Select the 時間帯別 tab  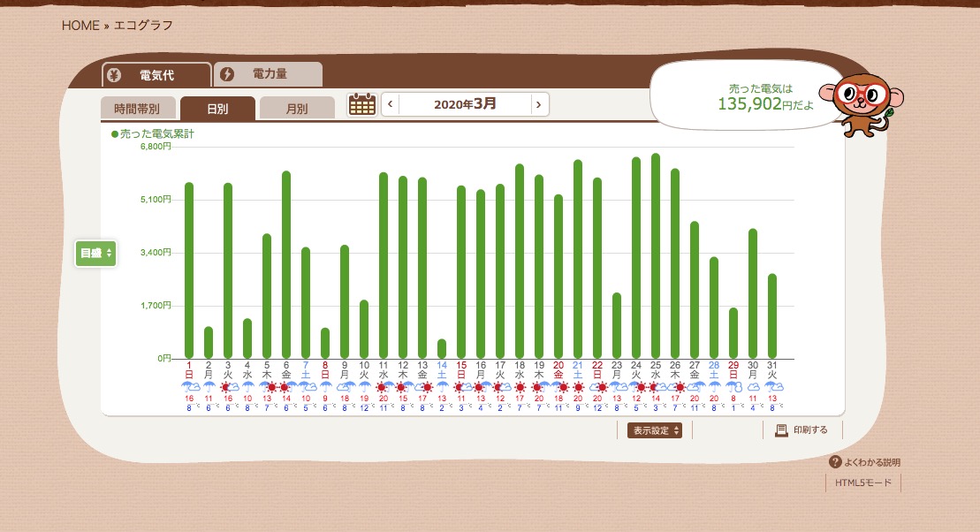[137, 109]
